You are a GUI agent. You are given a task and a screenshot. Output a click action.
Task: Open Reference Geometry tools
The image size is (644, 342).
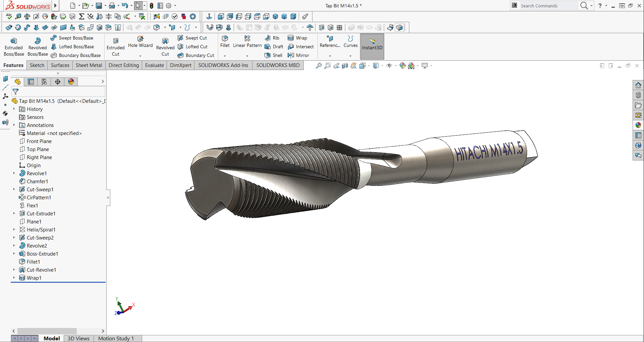(x=330, y=42)
